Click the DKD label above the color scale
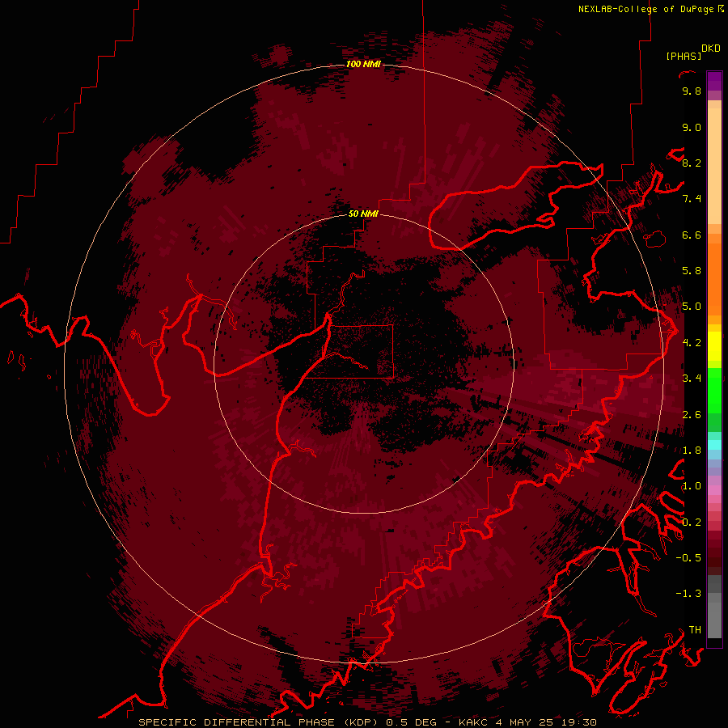The image size is (728, 728). pos(710,49)
